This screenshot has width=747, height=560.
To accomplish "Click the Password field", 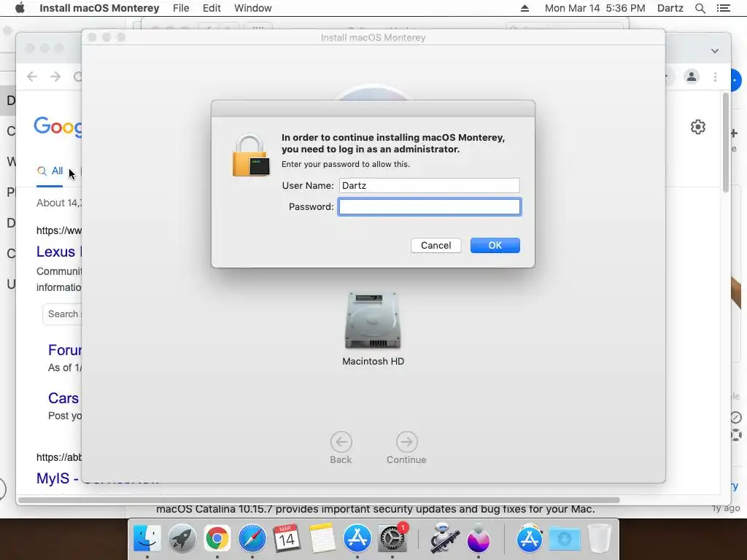I will 429,206.
